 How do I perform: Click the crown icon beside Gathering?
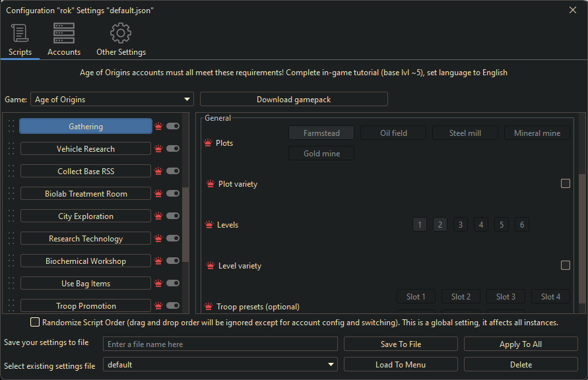pos(158,126)
